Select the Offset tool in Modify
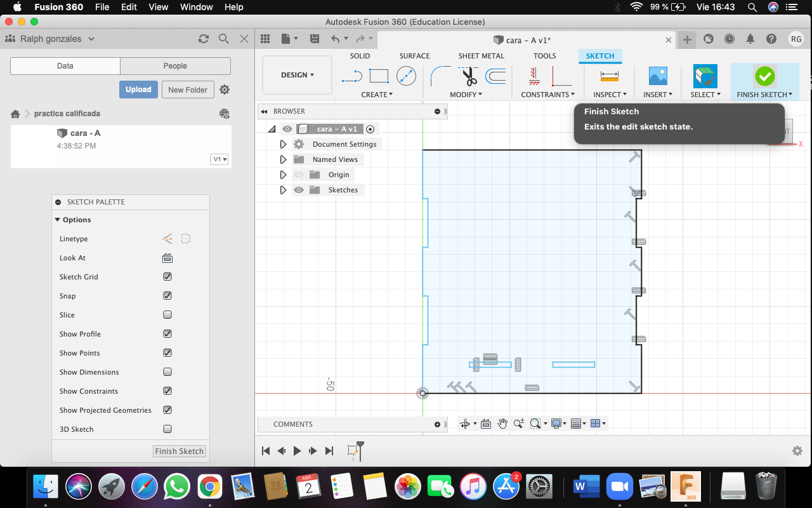This screenshot has height=508, width=812. [x=495, y=76]
